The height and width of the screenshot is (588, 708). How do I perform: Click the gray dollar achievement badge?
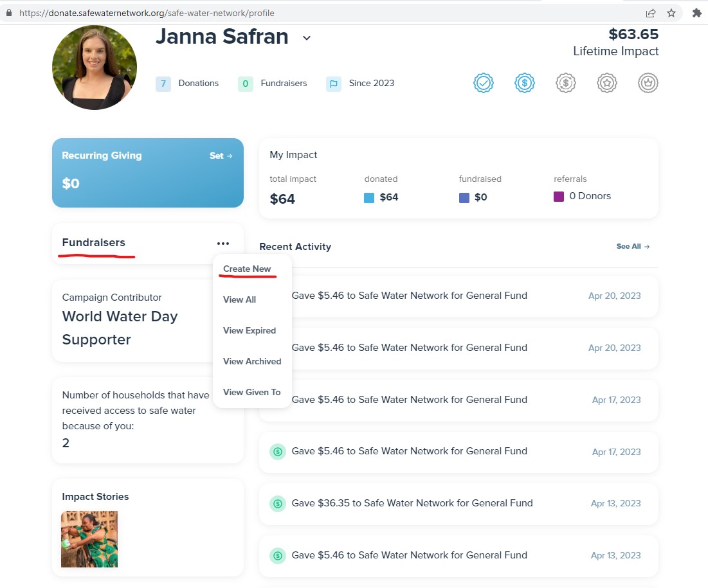(565, 83)
